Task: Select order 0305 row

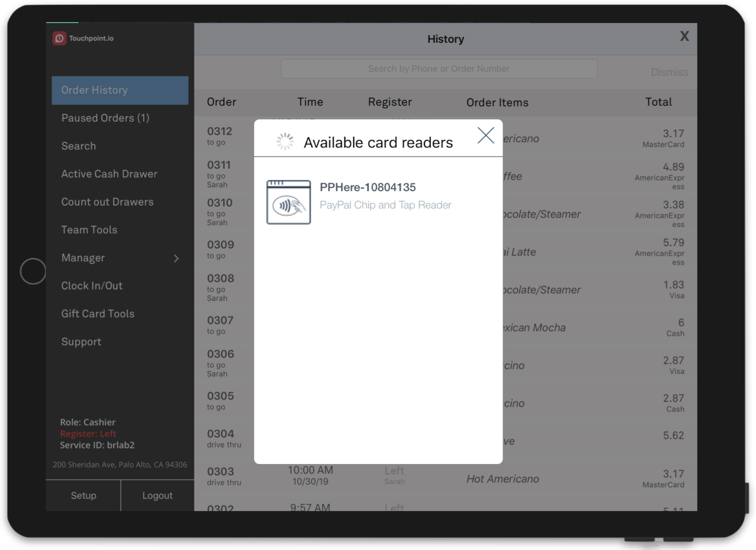Action: [446, 401]
